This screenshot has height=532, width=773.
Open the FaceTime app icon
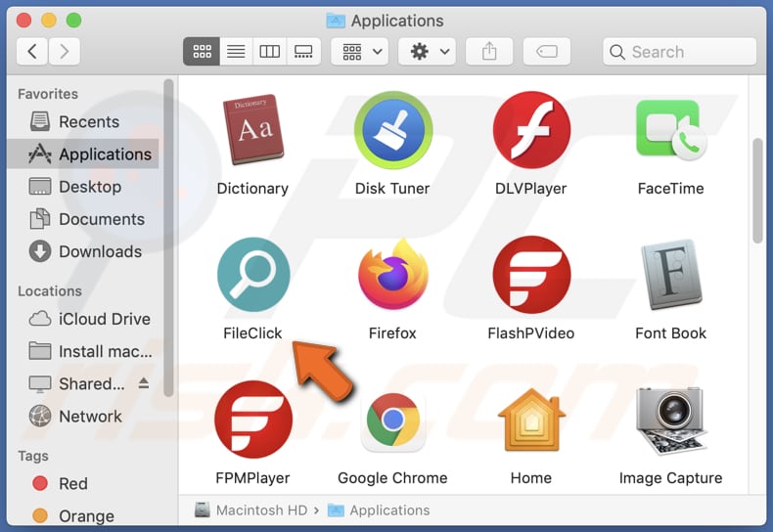(x=671, y=129)
